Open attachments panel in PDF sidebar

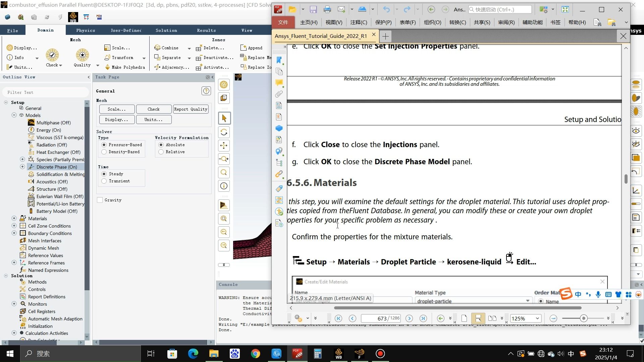pos(279,94)
